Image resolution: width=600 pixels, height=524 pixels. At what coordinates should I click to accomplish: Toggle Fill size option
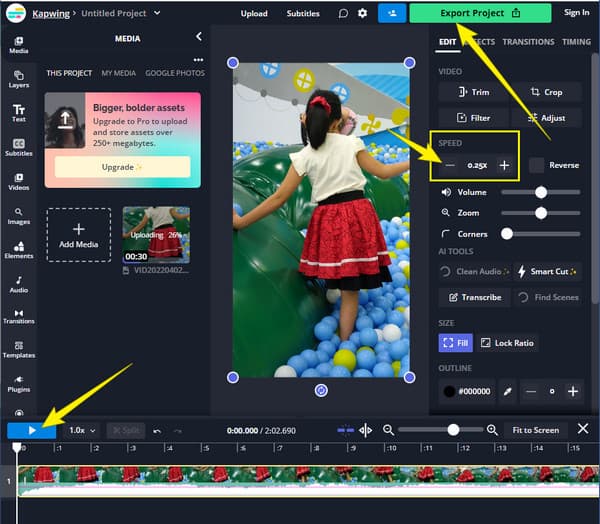pos(455,343)
